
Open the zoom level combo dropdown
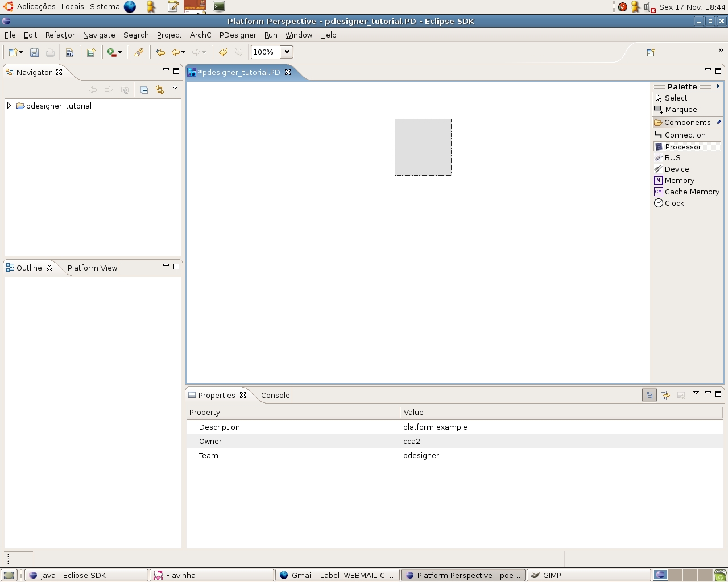(x=287, y=52)
